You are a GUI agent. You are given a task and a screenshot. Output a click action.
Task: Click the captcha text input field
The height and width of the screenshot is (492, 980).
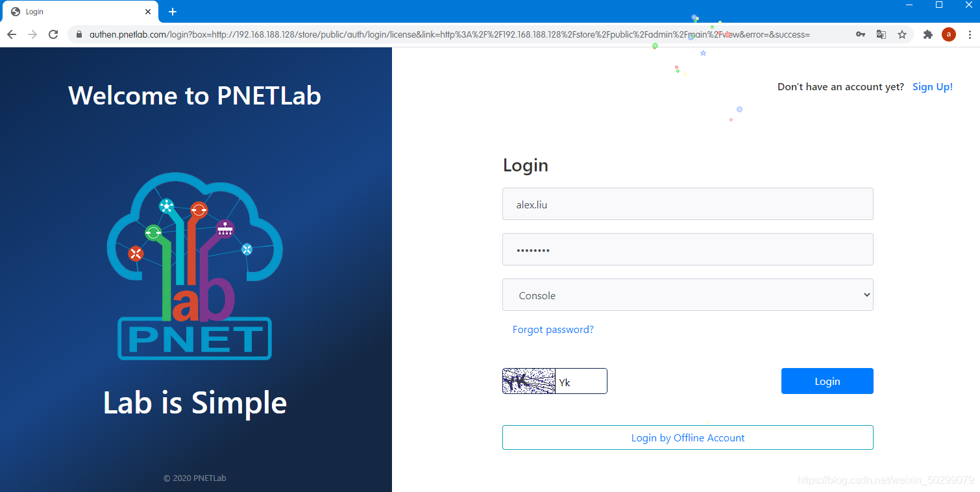581,381
